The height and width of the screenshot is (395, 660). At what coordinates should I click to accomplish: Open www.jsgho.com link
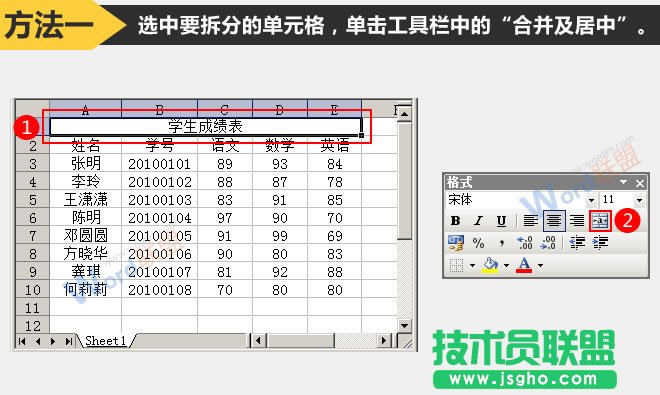click(x=524, y=379)
